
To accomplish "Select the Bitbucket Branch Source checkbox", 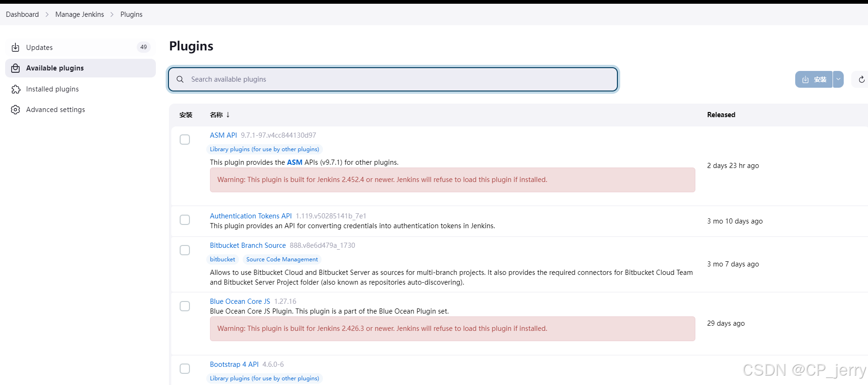I will point(185,250).
